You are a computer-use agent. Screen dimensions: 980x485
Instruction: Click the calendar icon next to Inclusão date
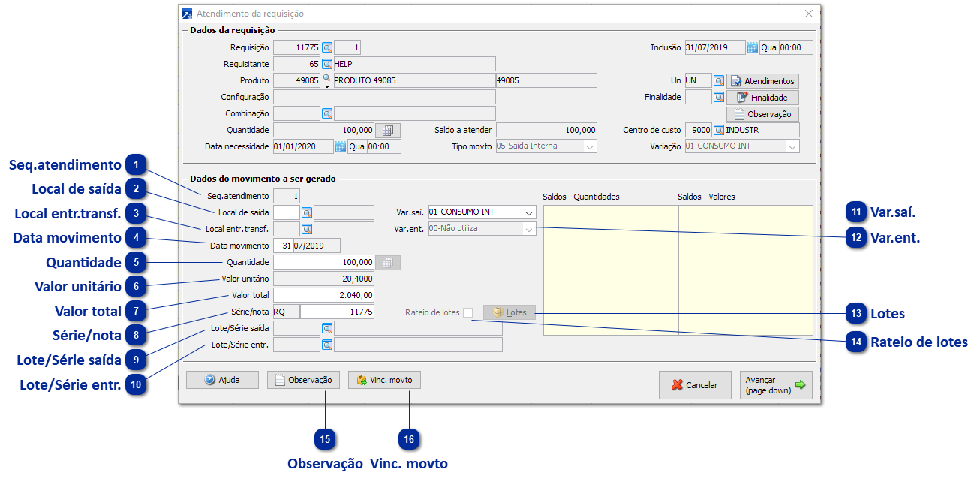click(752, 47)
